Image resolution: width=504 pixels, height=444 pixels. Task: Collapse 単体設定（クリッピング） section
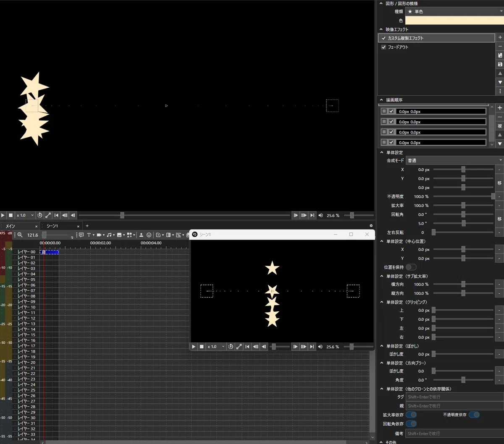coord(382,302)
